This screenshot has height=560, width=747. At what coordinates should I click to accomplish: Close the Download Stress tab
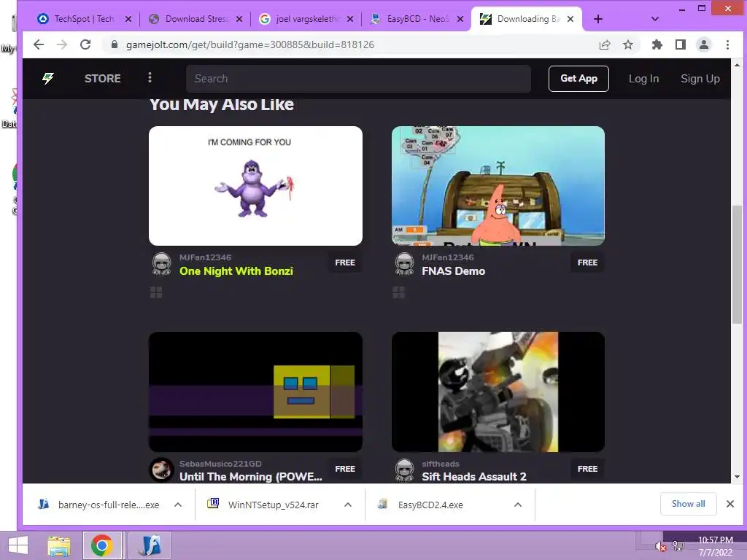coord(239,19)
